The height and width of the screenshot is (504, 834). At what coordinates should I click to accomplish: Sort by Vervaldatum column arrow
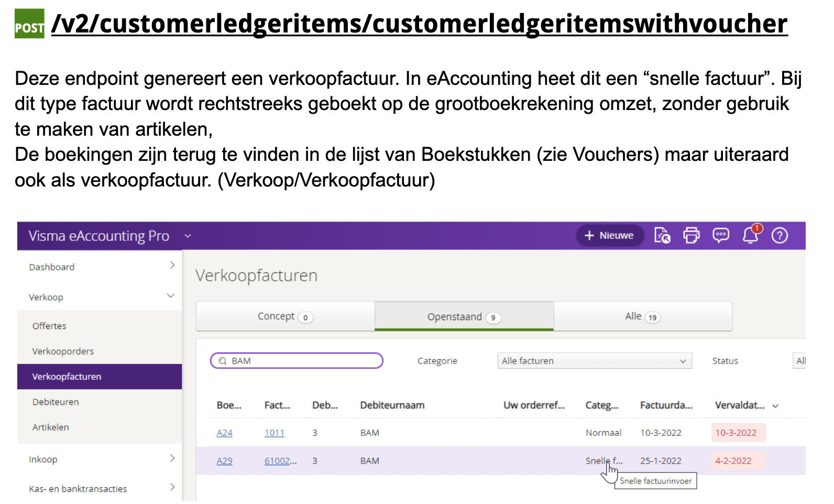[775, 406]
